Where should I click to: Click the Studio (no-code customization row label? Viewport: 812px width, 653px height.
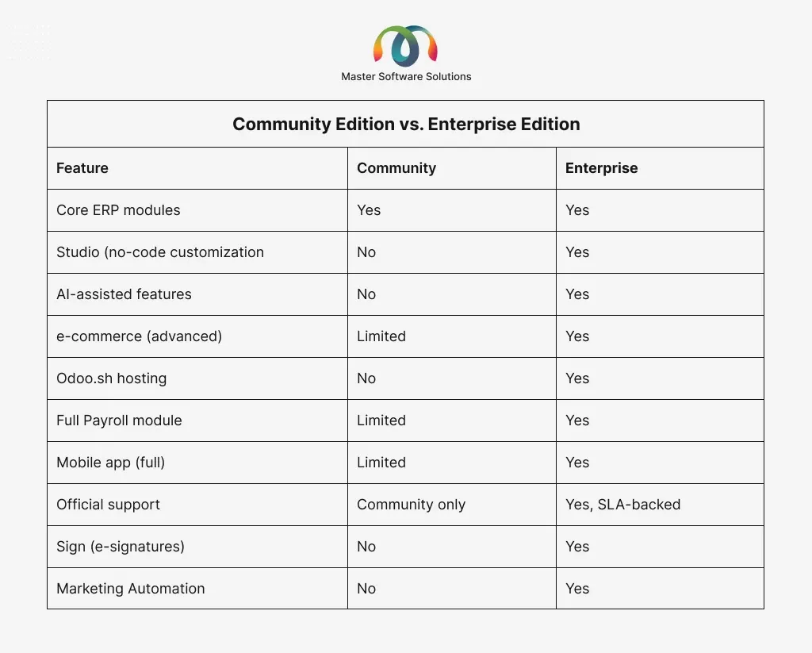point(160,252)
